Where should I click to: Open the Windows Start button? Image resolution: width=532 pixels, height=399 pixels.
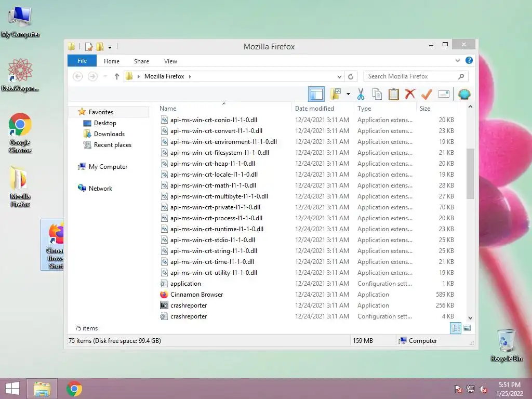12,389
